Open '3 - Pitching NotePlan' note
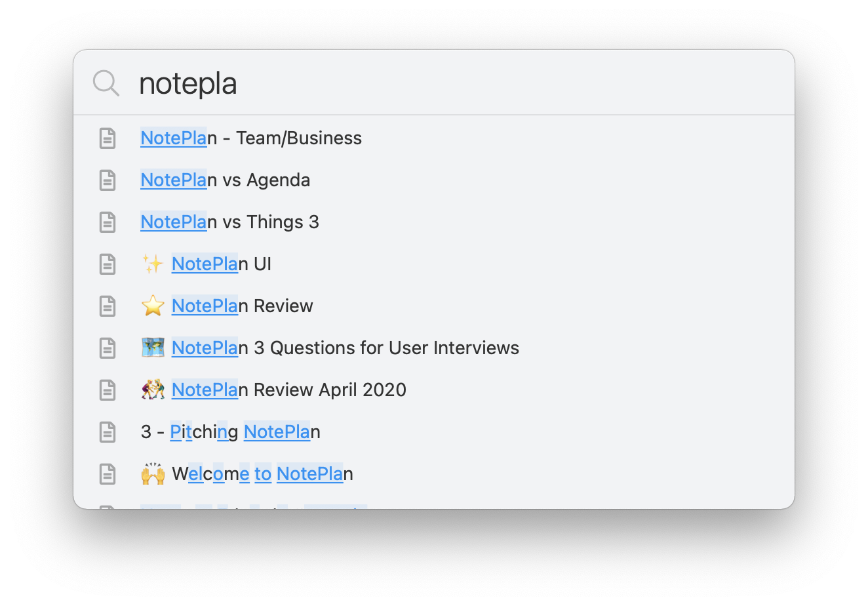The height and width of the screenshot is (606, 868). [x=231, y=432]
